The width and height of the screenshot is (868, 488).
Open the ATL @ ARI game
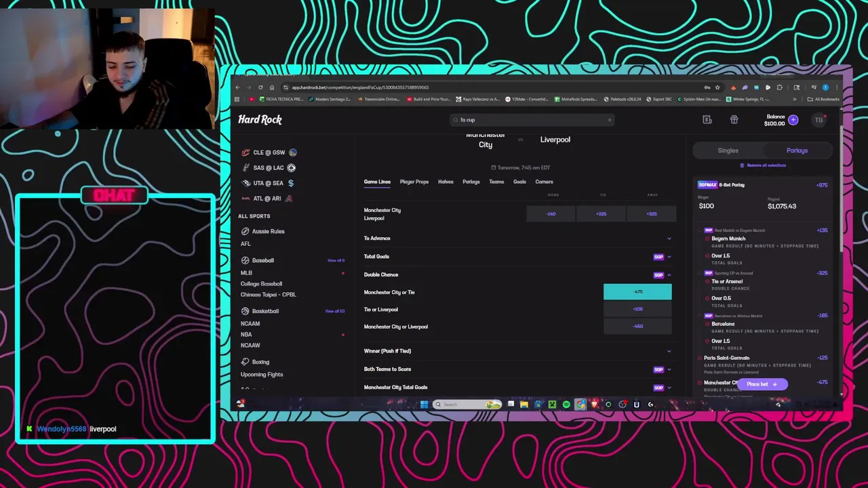click(267, 199)
